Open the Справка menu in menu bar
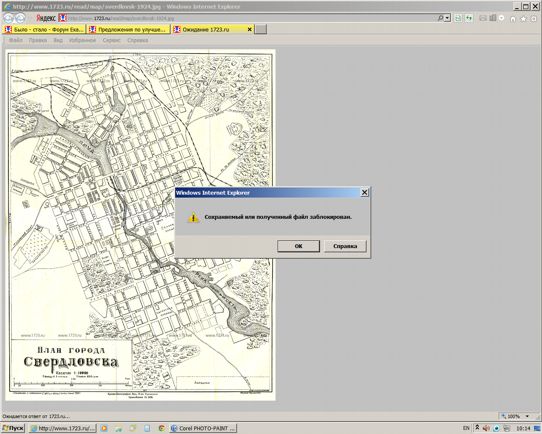 [138, 40]
